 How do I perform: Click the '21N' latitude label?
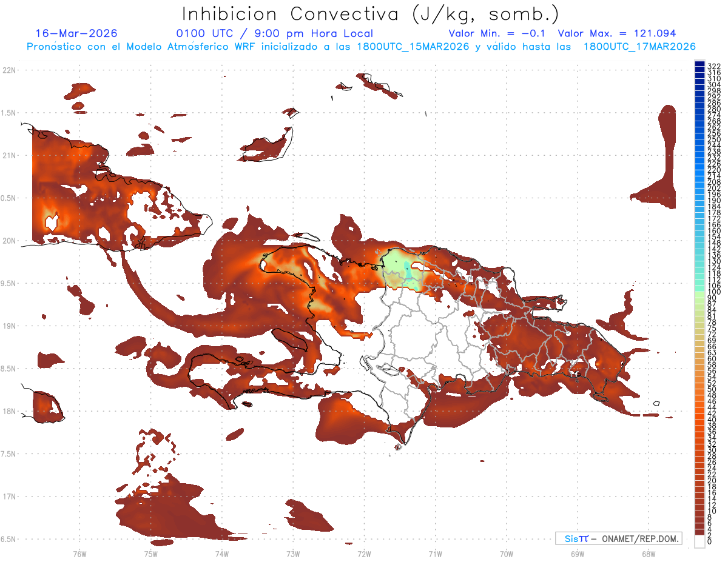(x=9, y=155)
